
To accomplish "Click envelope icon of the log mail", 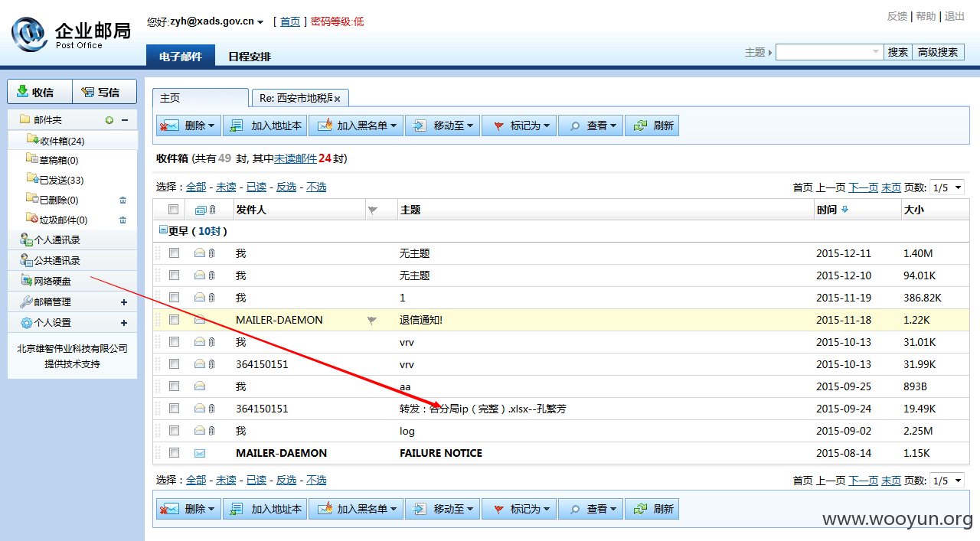I will point(200,431).
